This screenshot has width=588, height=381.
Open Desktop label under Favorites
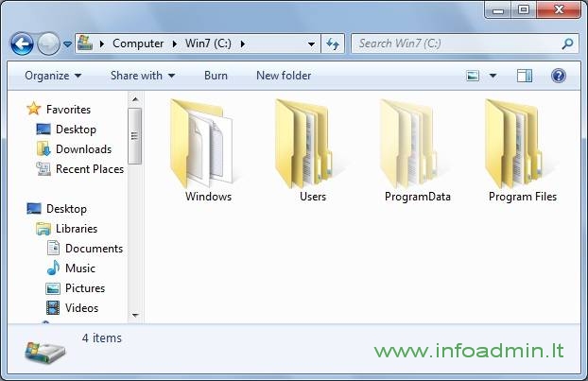point(77,130)
